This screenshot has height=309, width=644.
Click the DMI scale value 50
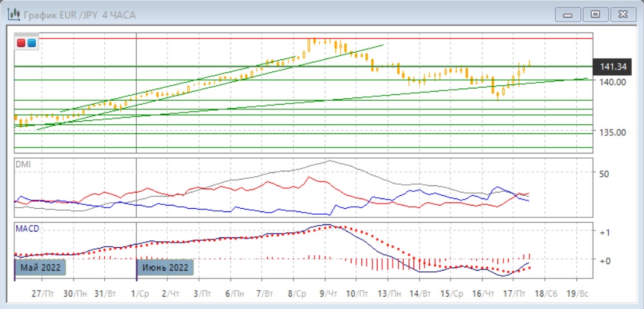tap(604, 174)
